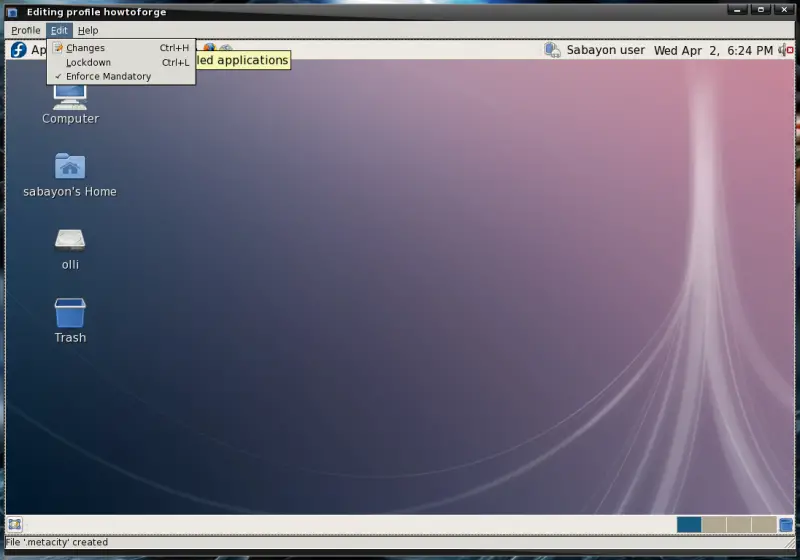This screenshot has width=800, height=560.
Task: Click the user switcher icon
Action: coord(552,50)
